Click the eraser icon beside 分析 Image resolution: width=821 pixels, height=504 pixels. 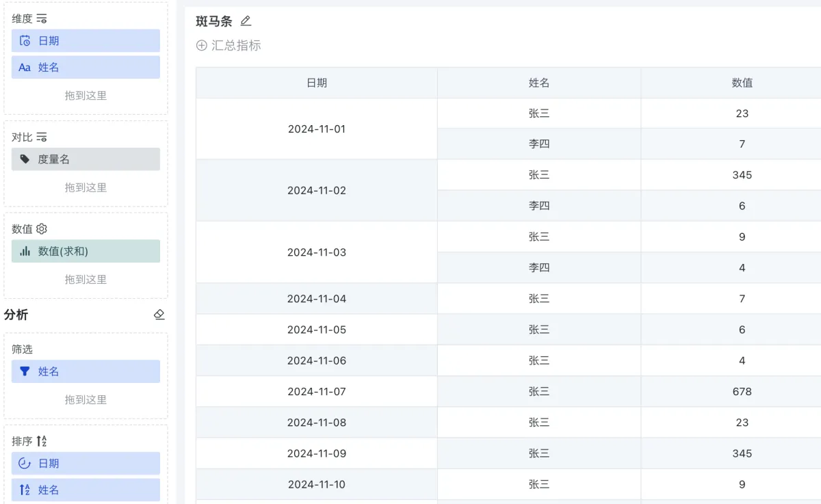tap(159, 315)
